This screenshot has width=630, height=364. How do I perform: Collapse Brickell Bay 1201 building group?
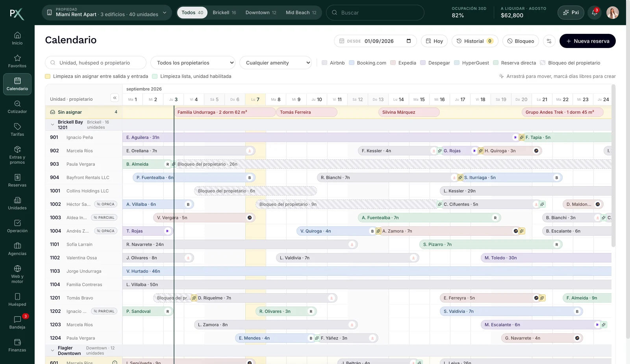pos(52,125)
